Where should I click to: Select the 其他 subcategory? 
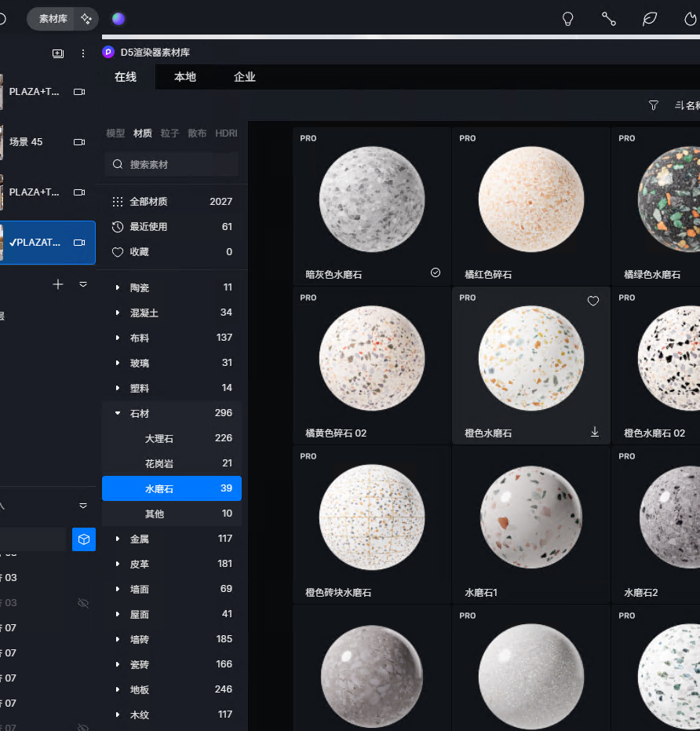172,514
